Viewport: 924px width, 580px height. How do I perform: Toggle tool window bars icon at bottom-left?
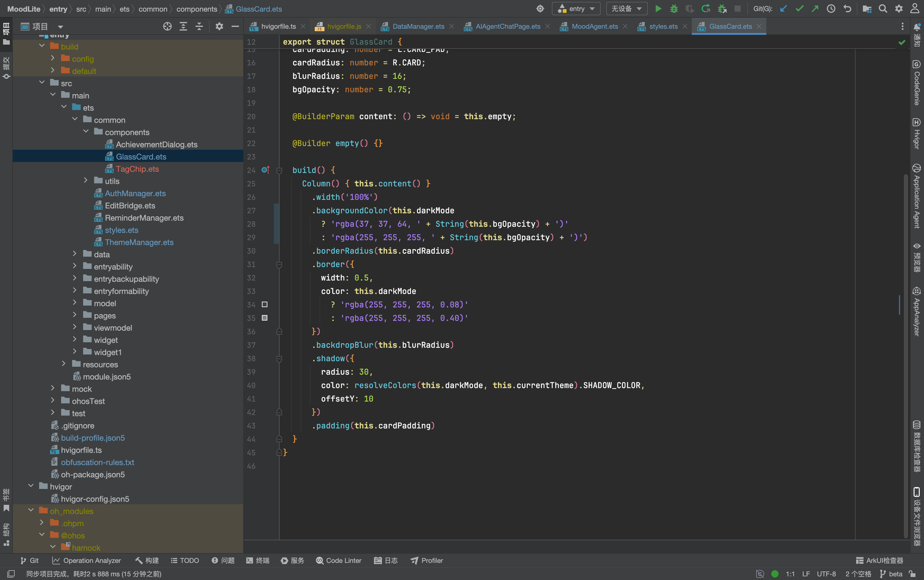coord(11,574)
